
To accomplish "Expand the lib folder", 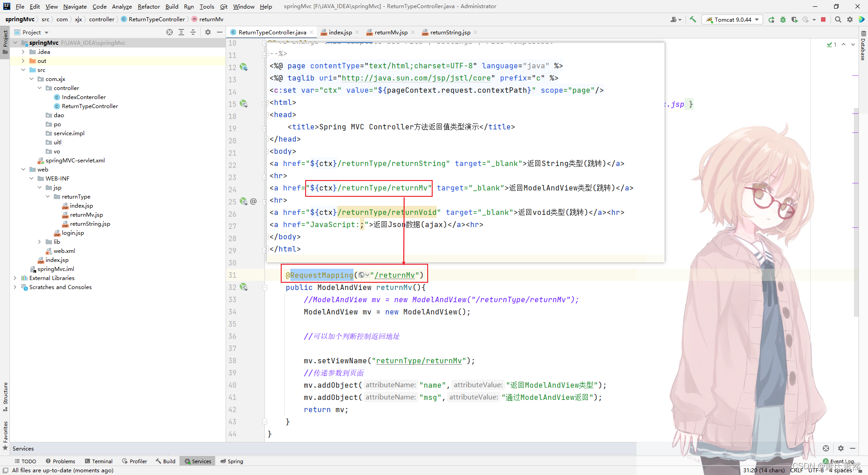I will (39, 242).
